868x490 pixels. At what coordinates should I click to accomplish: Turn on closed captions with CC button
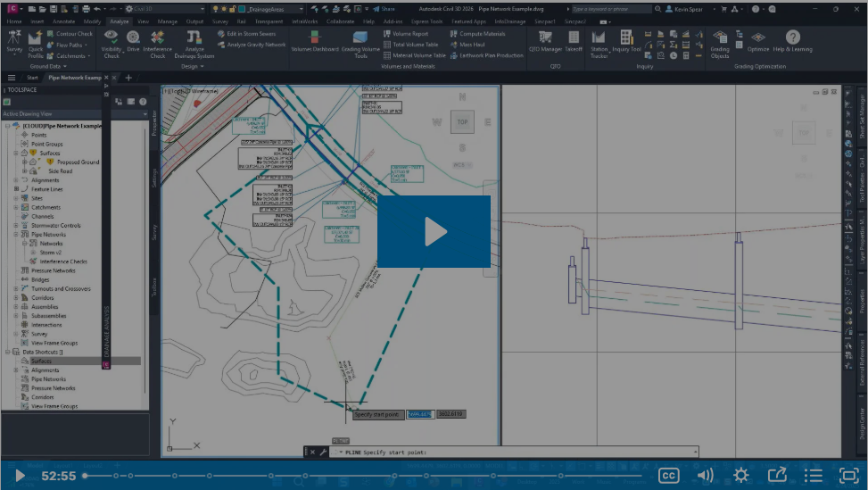(x=669, y=476)
